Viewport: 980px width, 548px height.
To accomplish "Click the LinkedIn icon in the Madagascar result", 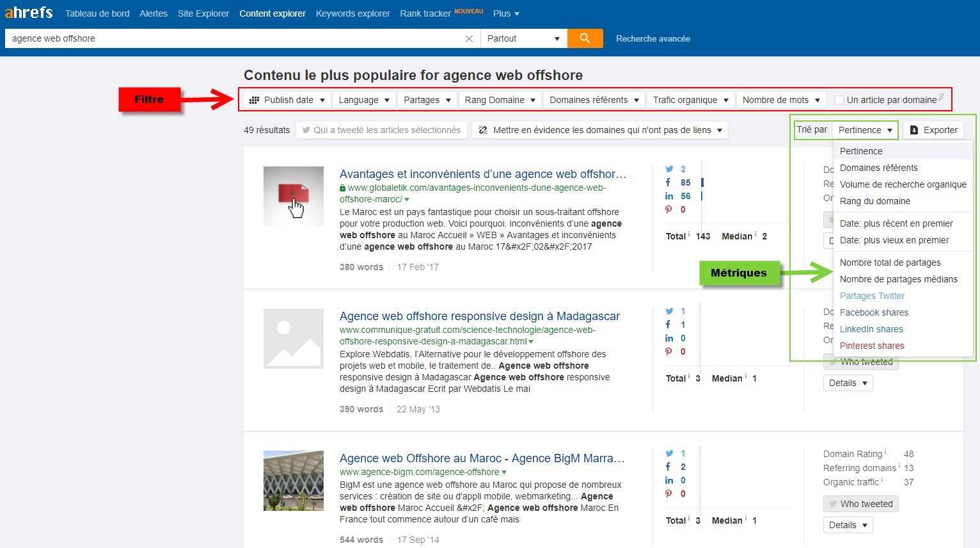I will 669,338.
